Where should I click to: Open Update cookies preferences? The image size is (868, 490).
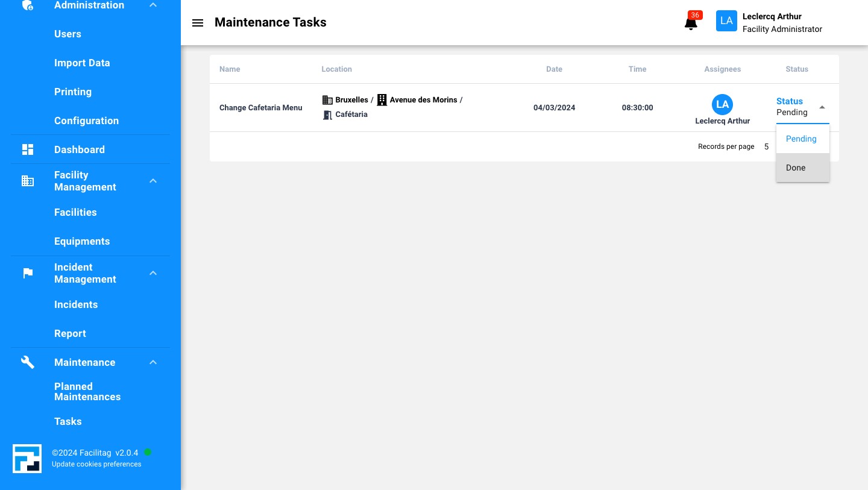pyautogui.click(x=96, y=464)
